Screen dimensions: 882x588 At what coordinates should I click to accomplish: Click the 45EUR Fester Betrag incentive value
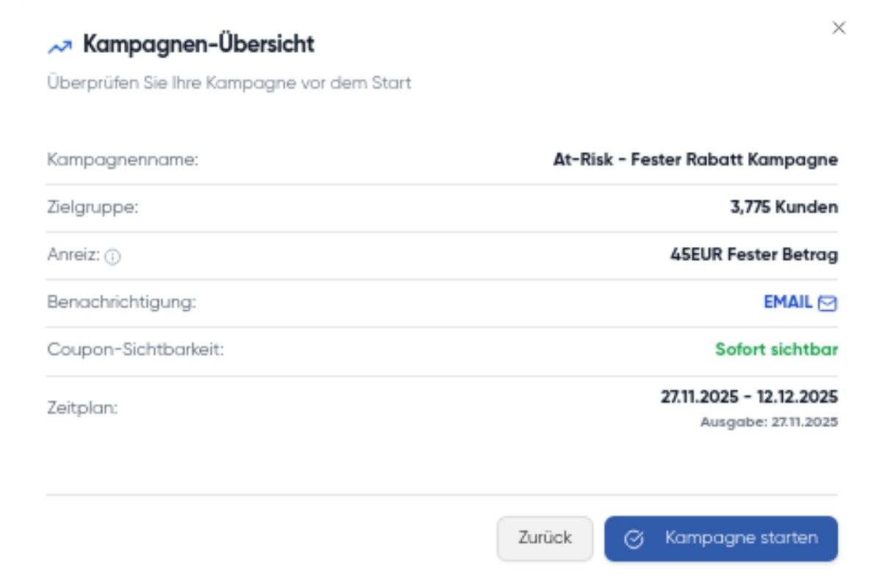click(x=754, y=255)
